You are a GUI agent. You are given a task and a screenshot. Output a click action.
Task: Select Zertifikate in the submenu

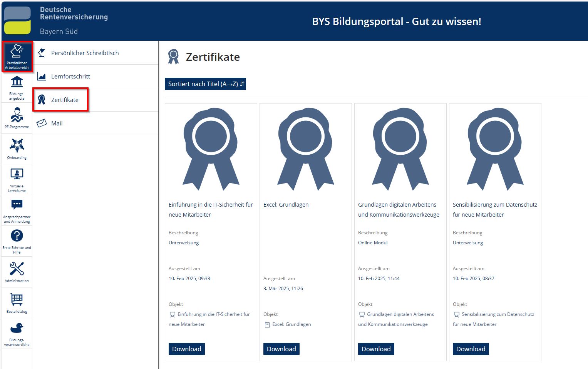point(64,100)
